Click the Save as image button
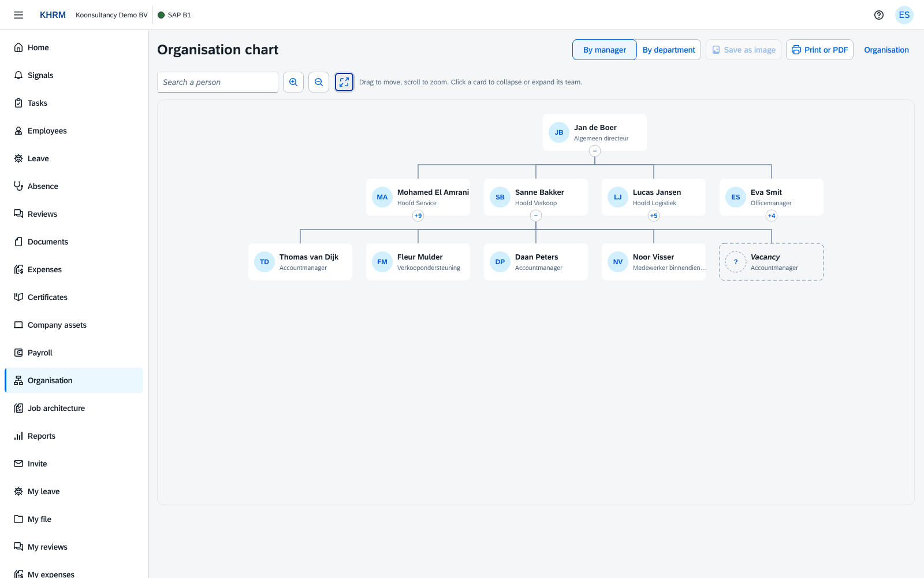 [743, 50]
